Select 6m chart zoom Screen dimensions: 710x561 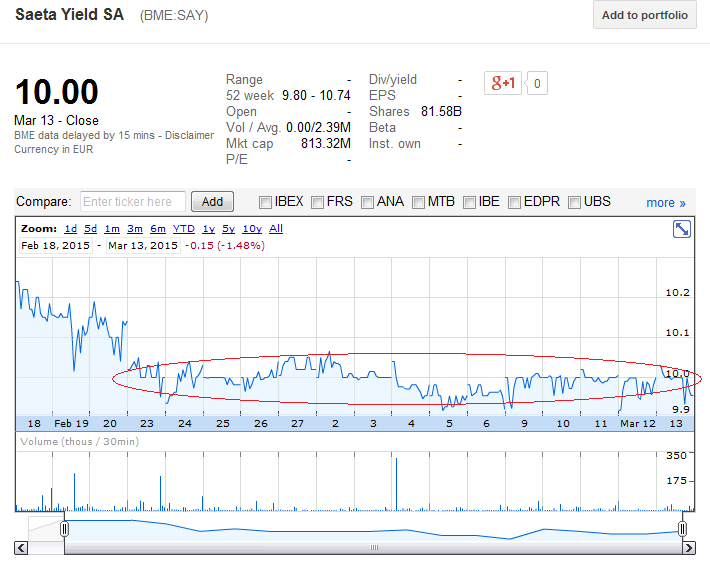click(x=158, y=229)
